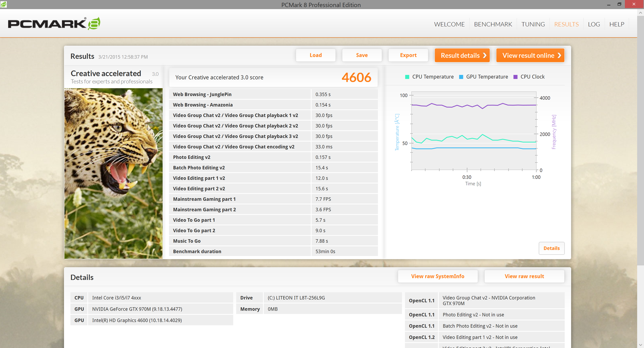Click Details button below the chart
644x348 pixels.
pyautogui.click(x=551, y=248)
